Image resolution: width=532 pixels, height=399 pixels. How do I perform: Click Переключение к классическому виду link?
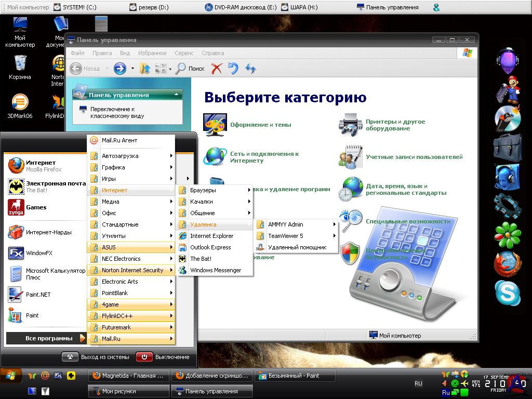point(117,113)
